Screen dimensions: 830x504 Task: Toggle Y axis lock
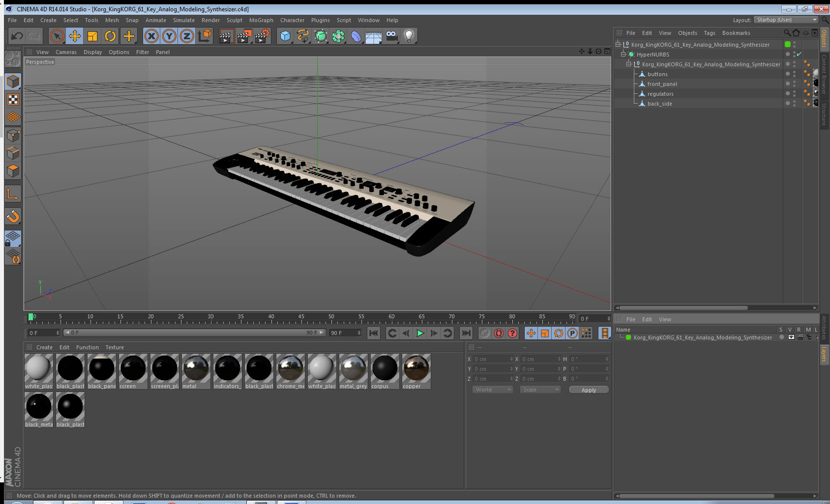169,36
